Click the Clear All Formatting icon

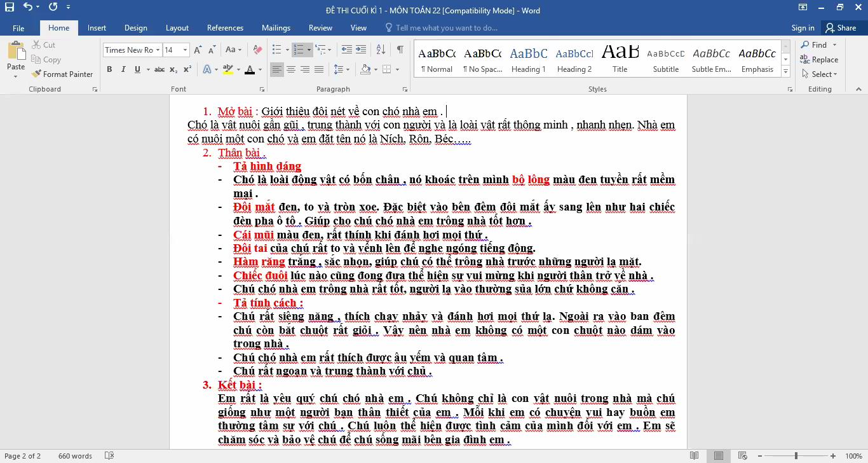coord(257,50)
